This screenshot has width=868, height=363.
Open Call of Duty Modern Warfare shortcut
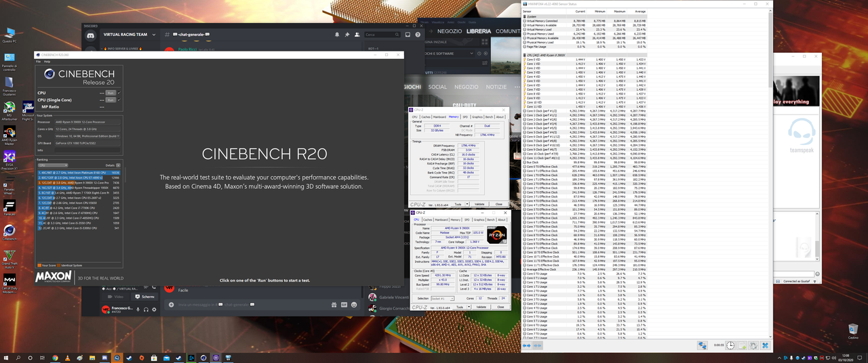(9, 282)
